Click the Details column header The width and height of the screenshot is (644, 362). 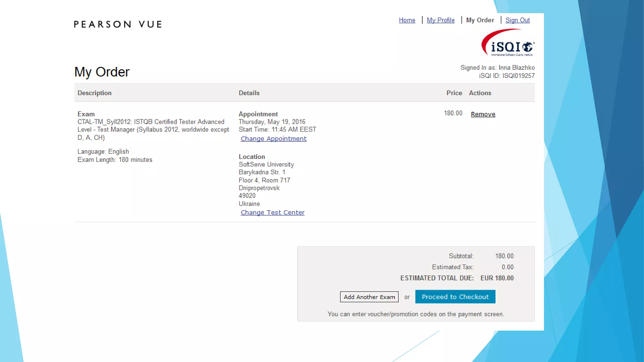click(249, 93)
